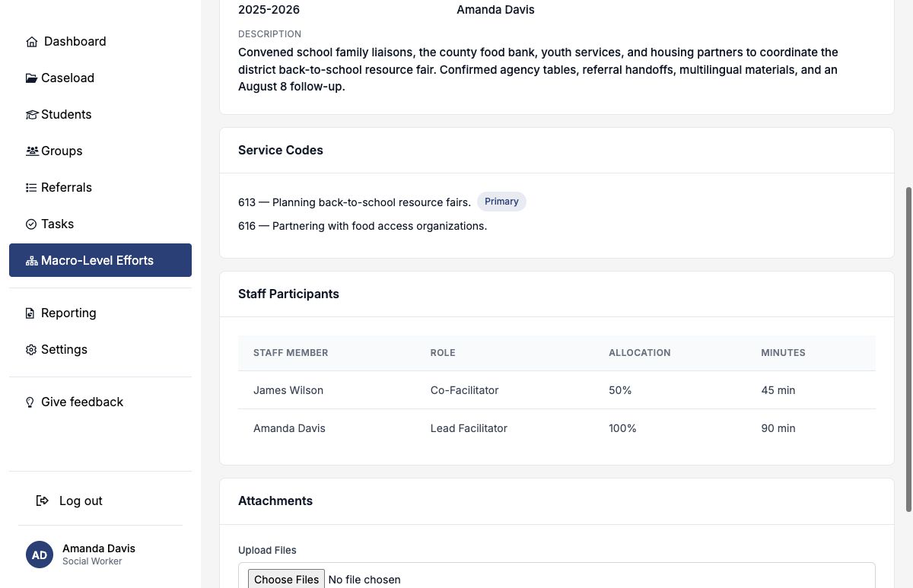Click the Give feedback lightbulb icon

30,402
